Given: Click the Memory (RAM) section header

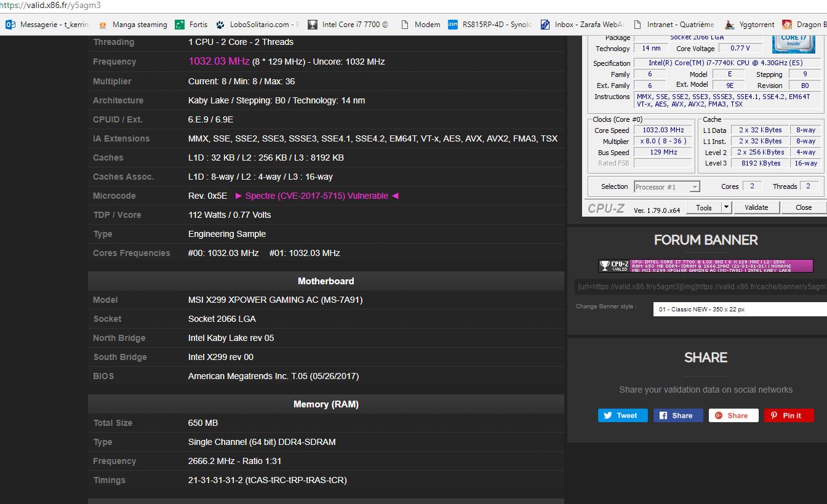Looking at the screenshot, I should pyautogui.click(x=326, y=404).
